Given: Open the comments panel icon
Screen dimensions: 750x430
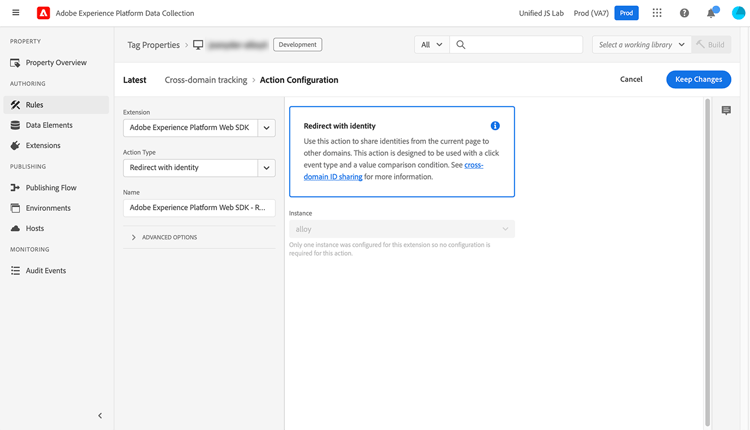Looking at the screenshot, I should point(726,110).
